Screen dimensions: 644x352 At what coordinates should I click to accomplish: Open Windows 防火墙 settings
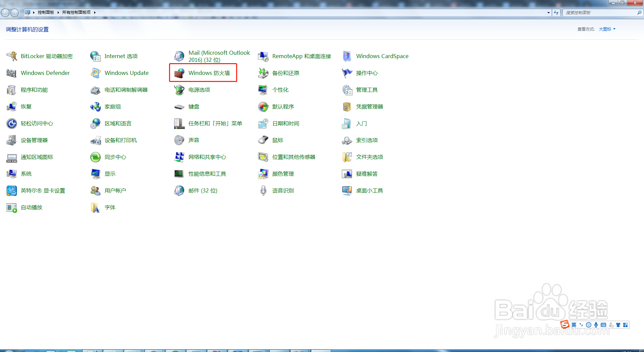209,73
